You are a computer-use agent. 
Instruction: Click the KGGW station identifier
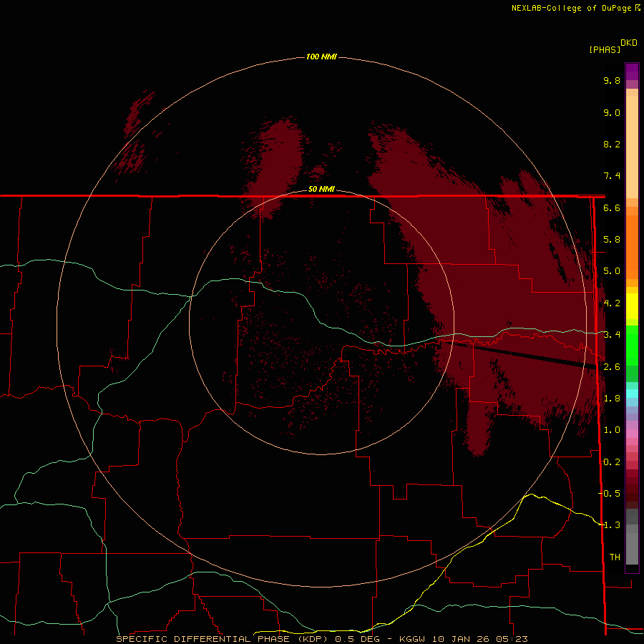(x=413, y=639)
